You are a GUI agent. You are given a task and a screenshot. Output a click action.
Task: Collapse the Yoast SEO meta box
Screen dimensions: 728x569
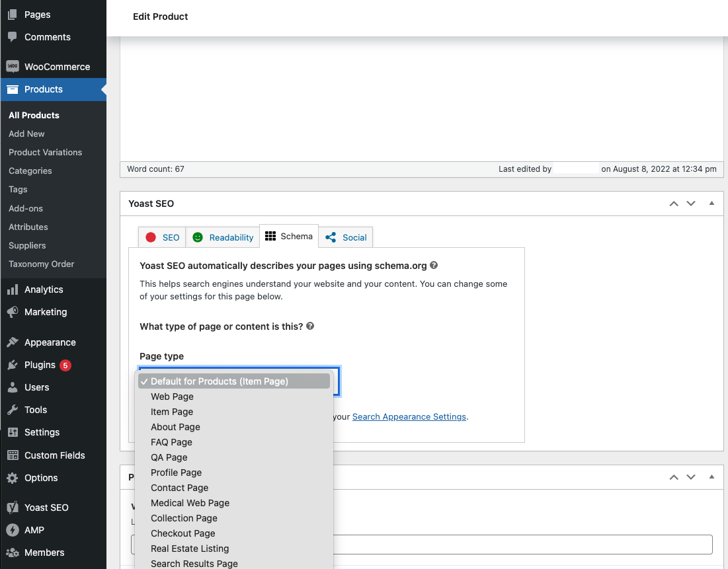(x=712, y=204)
